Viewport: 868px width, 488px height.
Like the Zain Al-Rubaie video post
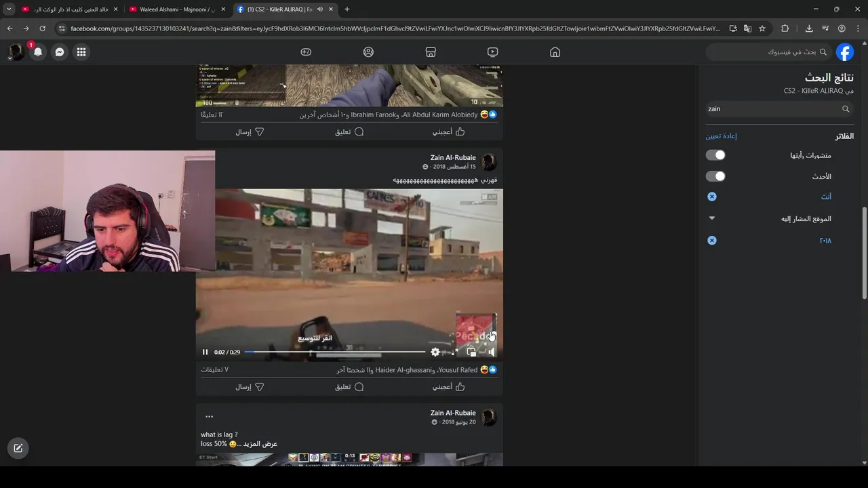pyautogui.click(x=449, y=387)
